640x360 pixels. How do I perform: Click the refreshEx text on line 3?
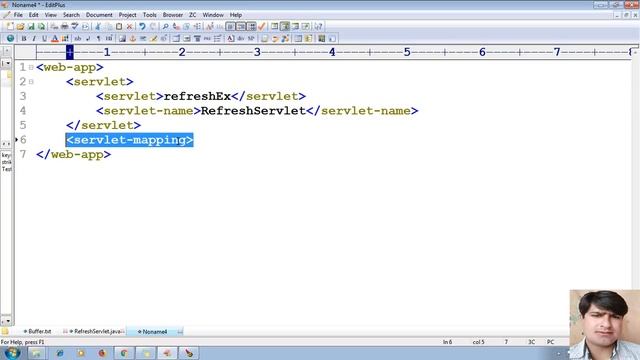pyautogui.click(x=197, y=96)
